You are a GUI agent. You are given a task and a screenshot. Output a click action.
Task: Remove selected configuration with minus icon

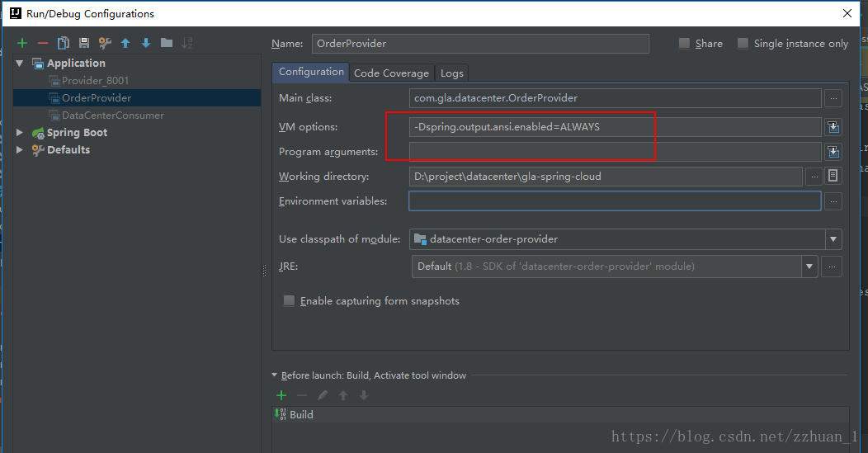pos(43,43)
